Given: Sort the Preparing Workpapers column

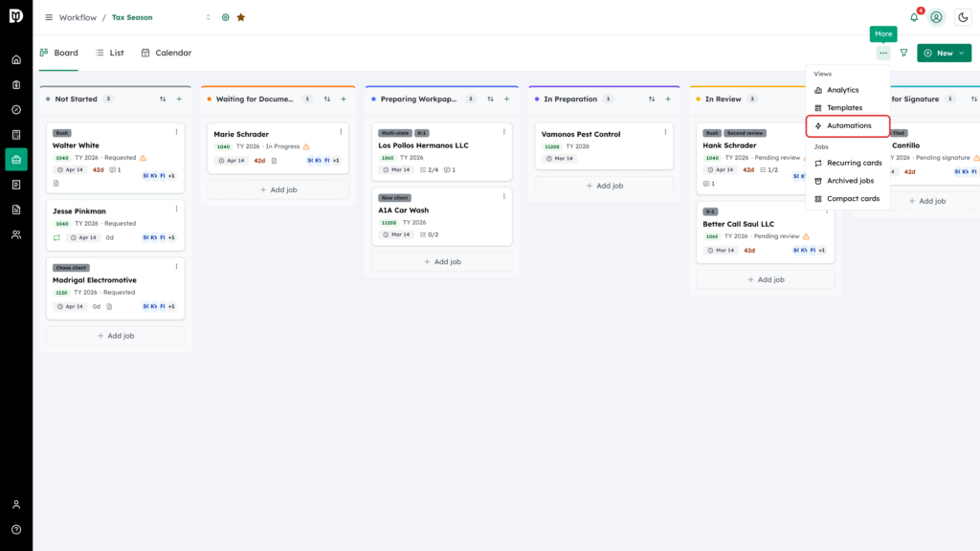Looking at the screenshot, I should (x=491, y=99).
